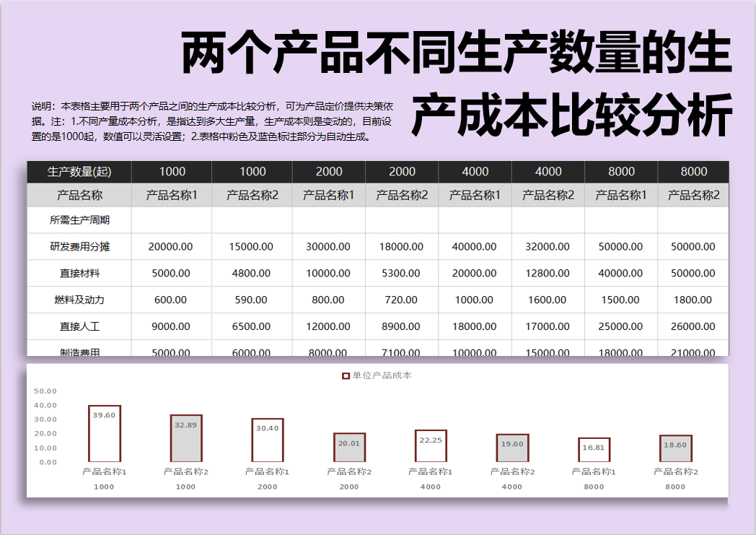Select the 1500.00 cell
Screen dimensions: 756x535
(620, 300)
